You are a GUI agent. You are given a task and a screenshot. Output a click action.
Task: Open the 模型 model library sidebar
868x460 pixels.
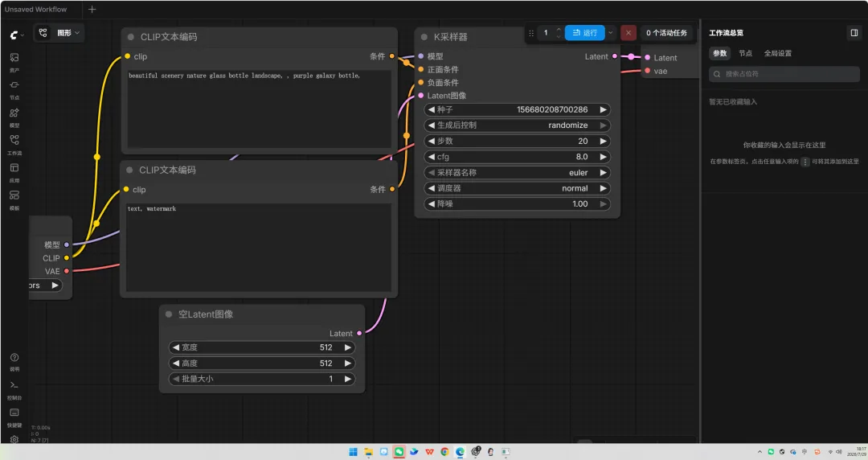14,117
